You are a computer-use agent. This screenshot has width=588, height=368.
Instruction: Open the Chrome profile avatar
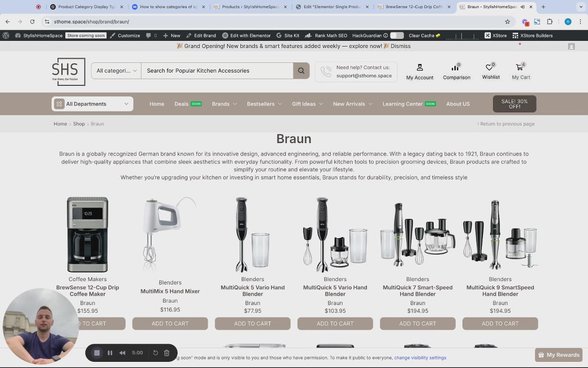[x=568, y=22]
